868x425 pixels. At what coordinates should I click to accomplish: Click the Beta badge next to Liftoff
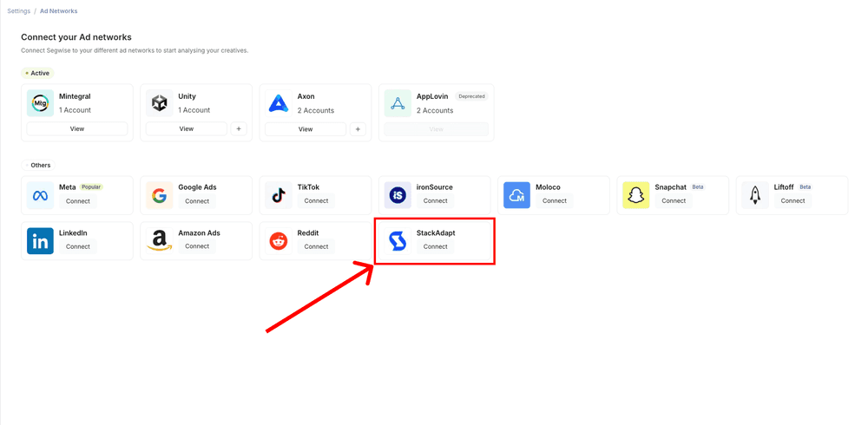click(805, 187)
